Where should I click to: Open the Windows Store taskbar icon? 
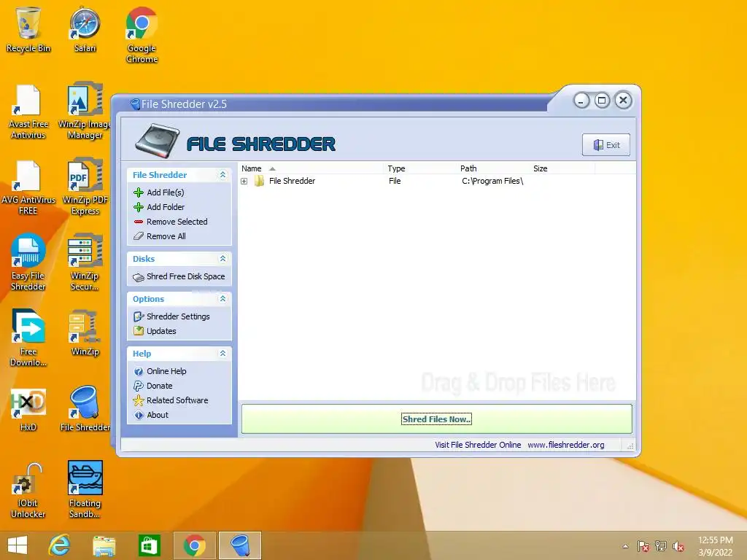(x=149, y=545)
